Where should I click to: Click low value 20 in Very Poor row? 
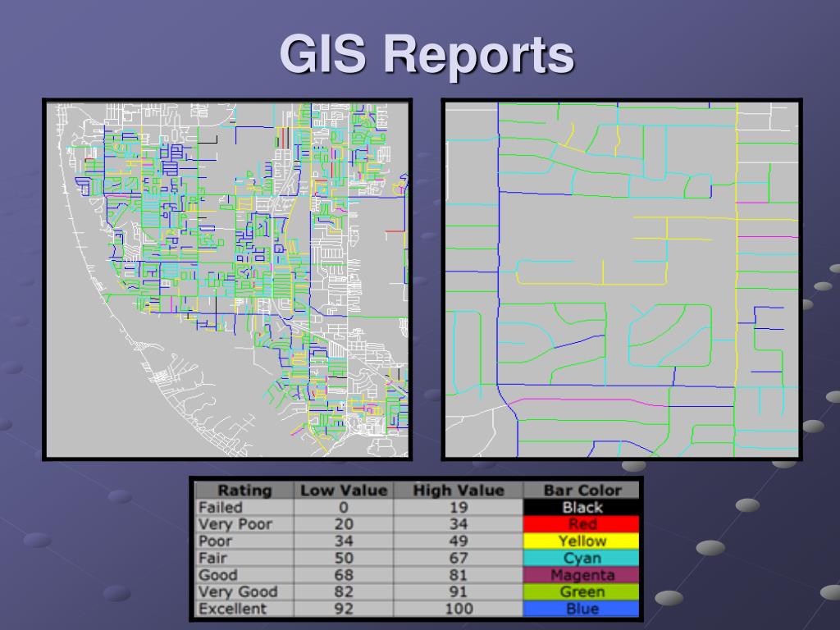pyautogui.click(x=344, y=524)
